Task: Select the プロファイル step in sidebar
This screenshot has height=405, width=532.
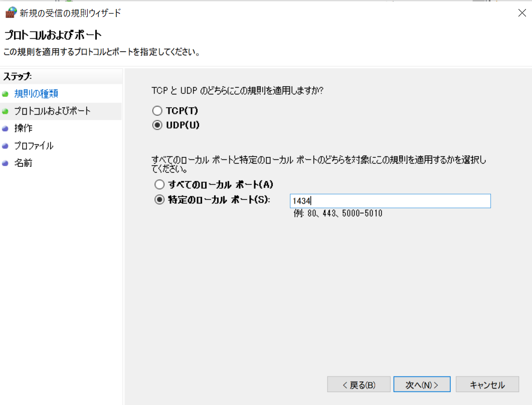Action: (x=34, y=146)
